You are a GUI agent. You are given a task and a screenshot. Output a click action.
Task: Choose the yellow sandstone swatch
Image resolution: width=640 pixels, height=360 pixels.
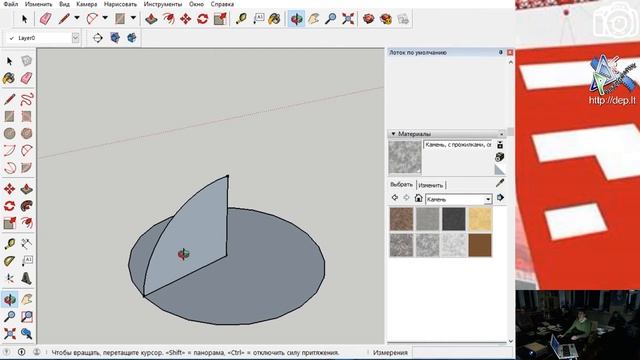480,219
